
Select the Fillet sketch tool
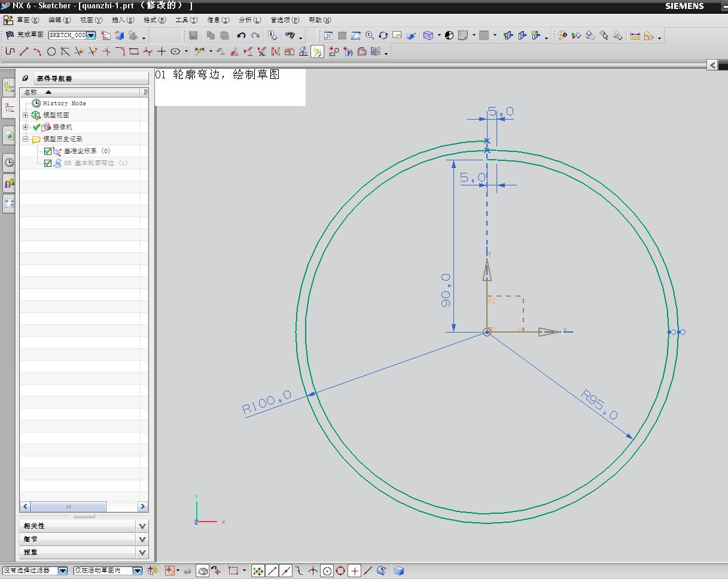pyautogui.click(x=120, y=52)
